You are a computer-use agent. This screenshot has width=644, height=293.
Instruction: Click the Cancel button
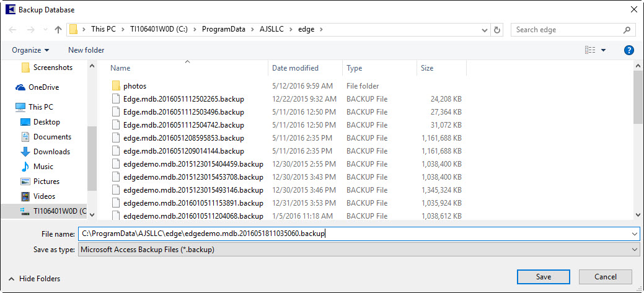[x=605, y=277]
